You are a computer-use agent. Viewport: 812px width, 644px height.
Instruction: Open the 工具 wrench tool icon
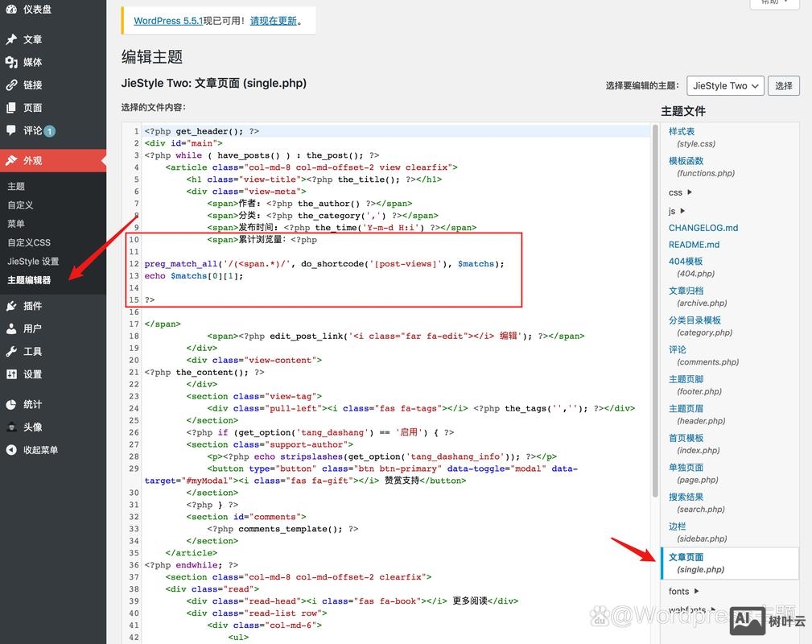point(11,350)
